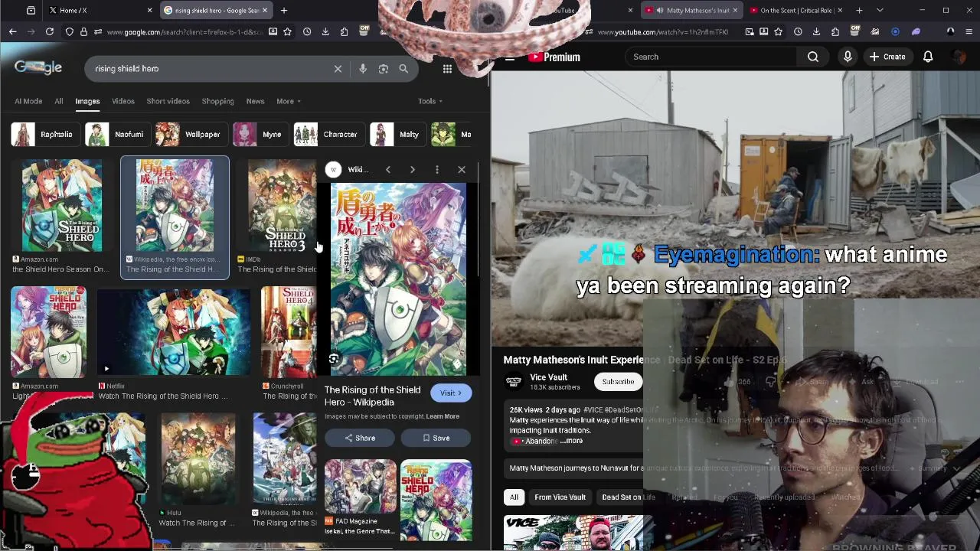Select the All search results tab
The image size is (980, 551).
click(x=59, y=101)
